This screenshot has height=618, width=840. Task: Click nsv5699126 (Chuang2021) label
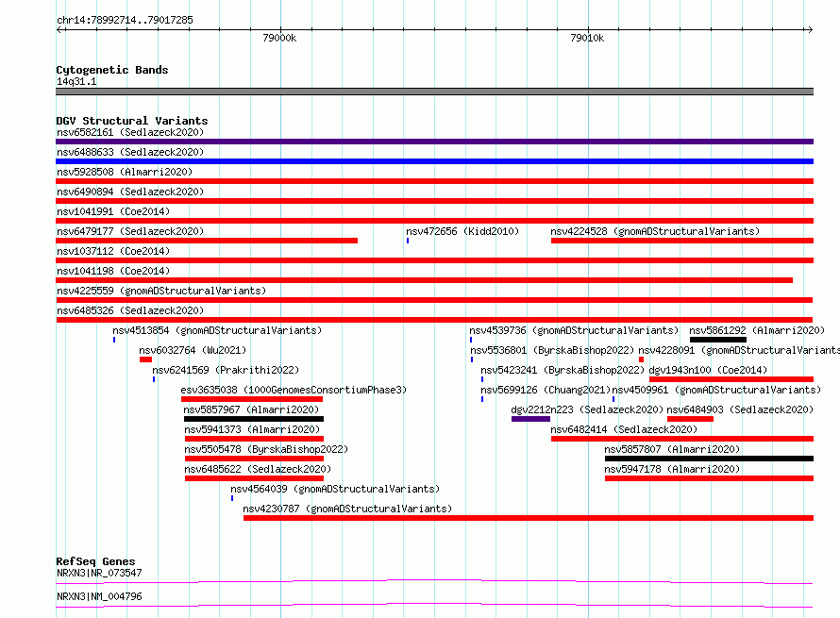(546, 390)
